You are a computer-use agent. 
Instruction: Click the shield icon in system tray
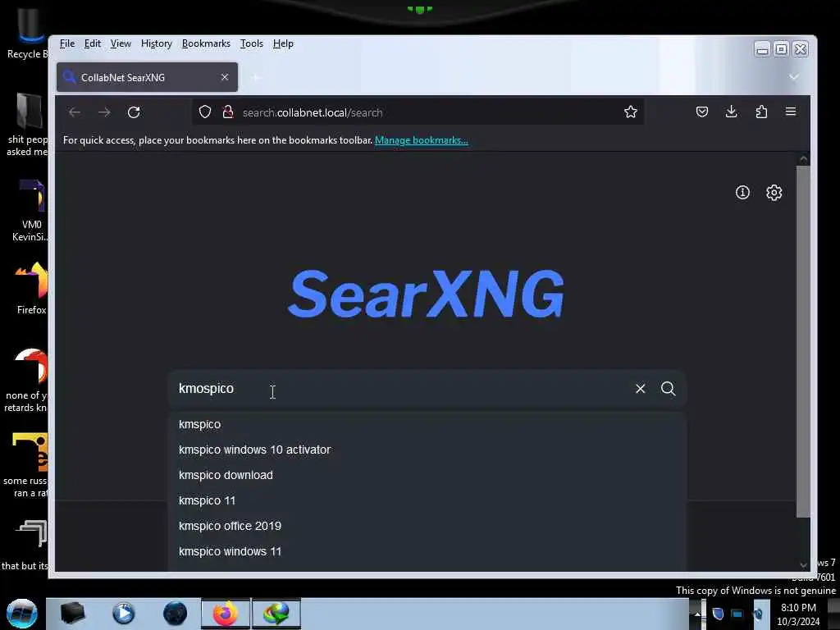718,614
